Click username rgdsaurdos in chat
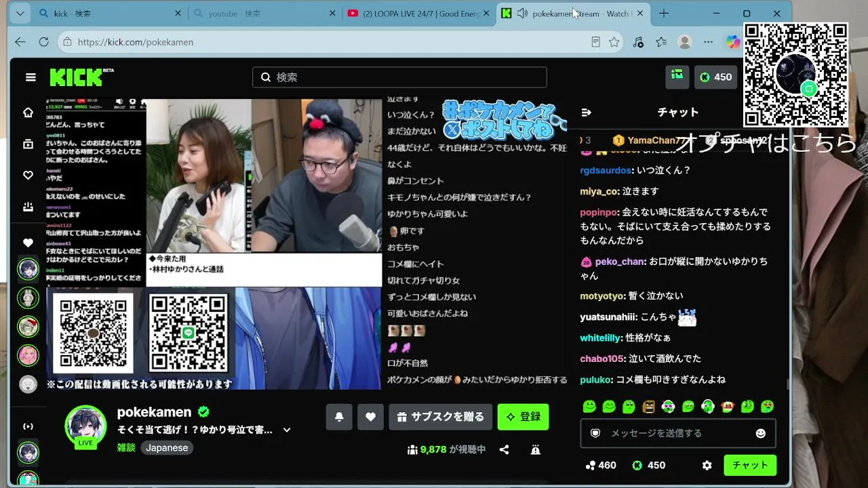Screen dimensions: 868x488 click(x=606, y=171)
